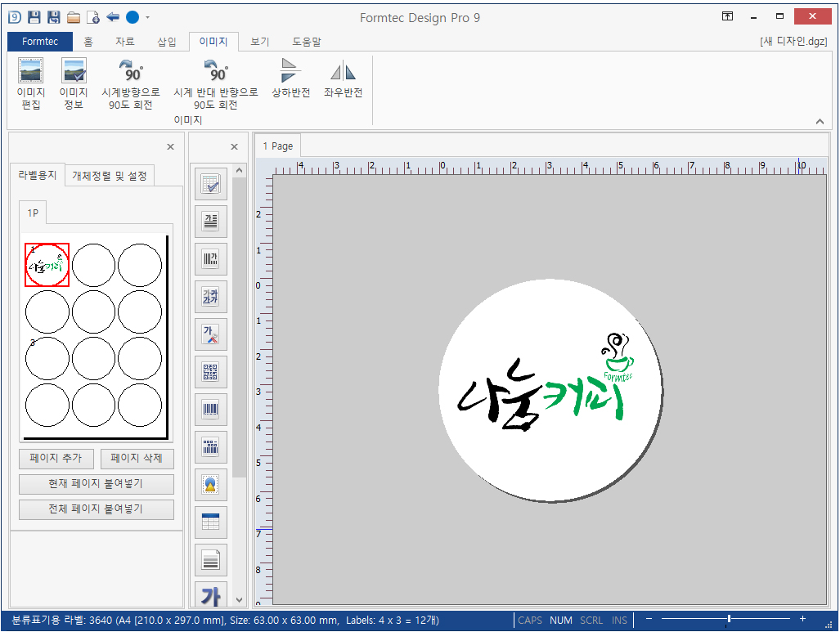Viewport: 840px width, 632px height.
Task: Click the Save floppy disk icon
Action: (34, 17)
